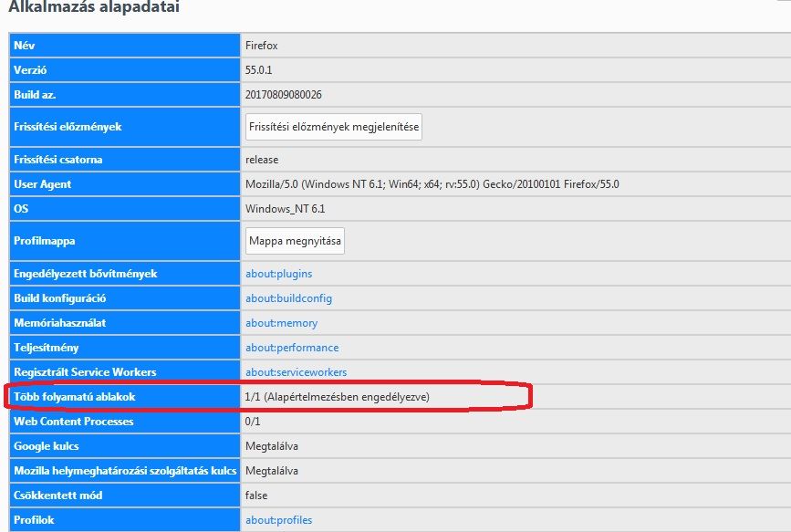Open the about:performance link
The width and height of the screenshot is (791, 532).
coord(292,348)
